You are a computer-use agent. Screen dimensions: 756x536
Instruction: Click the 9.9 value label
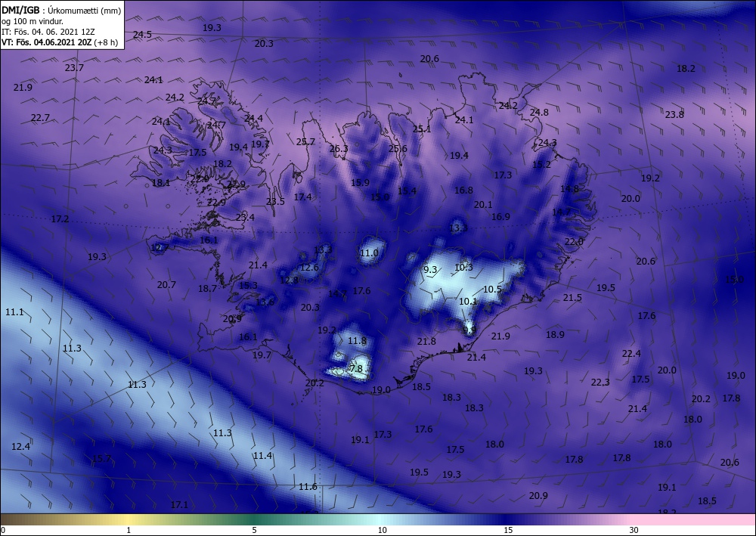(469, 330)
